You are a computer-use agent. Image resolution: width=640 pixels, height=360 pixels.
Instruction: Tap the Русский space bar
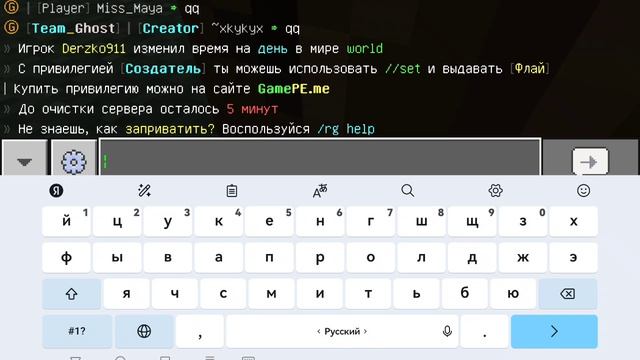point(342,331)
